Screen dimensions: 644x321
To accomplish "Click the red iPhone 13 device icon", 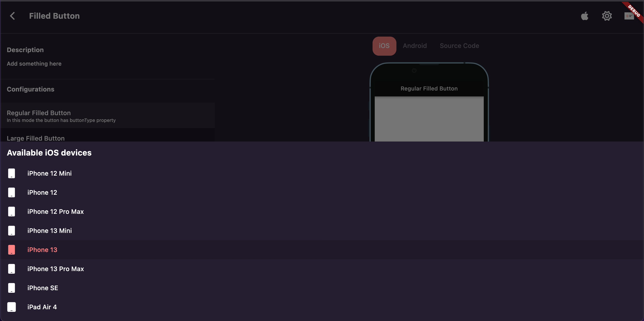I will [x=12, y=250].
